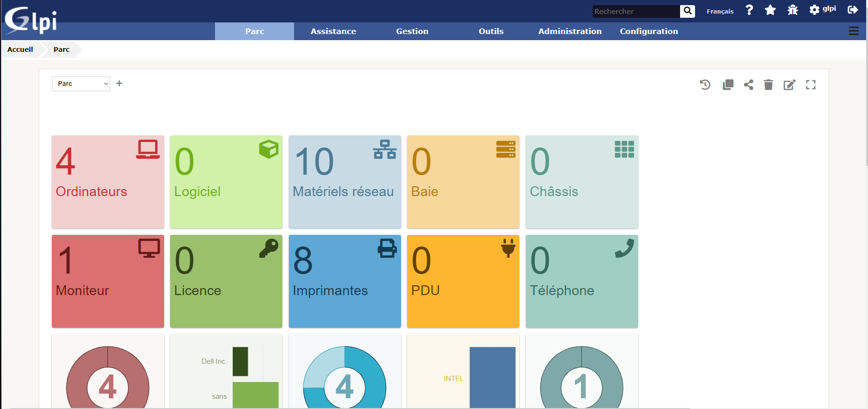
Task: Expand the hamburger menu
Action: click(854, 31)
